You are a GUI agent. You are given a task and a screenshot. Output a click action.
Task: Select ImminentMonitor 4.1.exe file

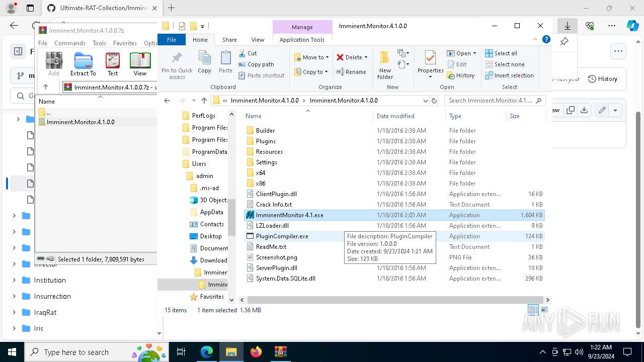pos(394,215)
